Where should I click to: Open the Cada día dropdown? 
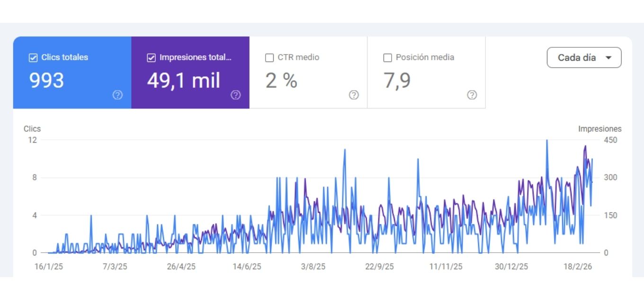pos(584,58)
